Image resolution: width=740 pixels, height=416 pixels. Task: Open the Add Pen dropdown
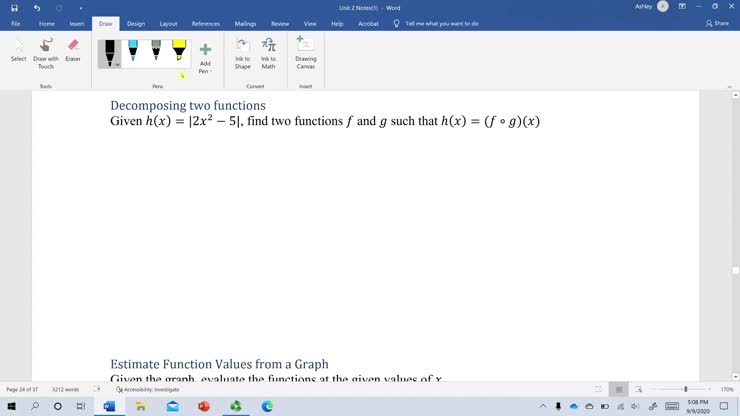click(x=205, y=59)
